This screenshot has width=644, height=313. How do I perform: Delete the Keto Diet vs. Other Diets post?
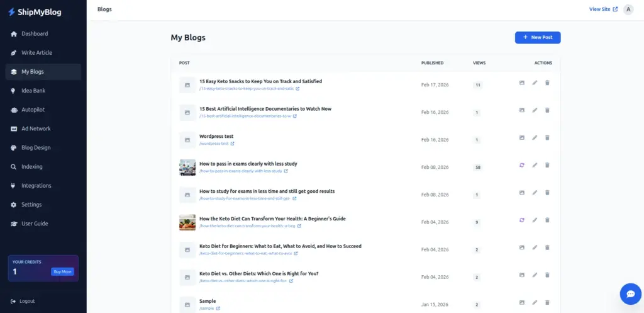(x=547, y=275)
